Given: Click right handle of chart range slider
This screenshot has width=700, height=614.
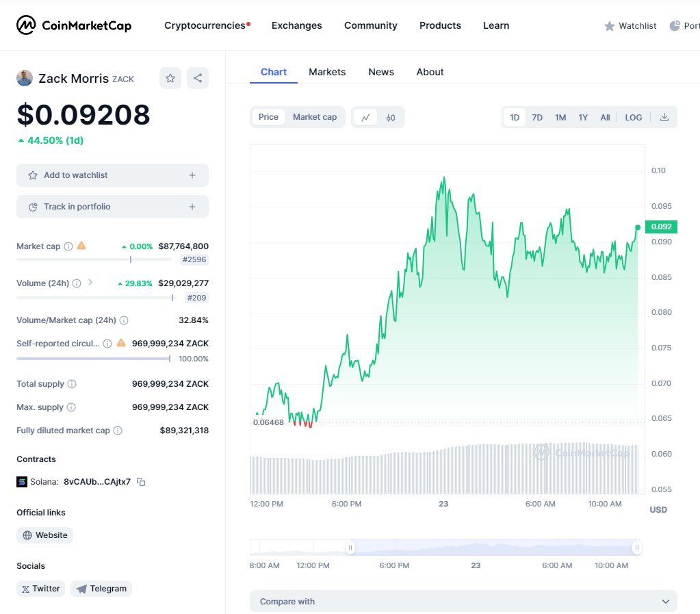Looking at the screenshot, I should coord(636,548).
